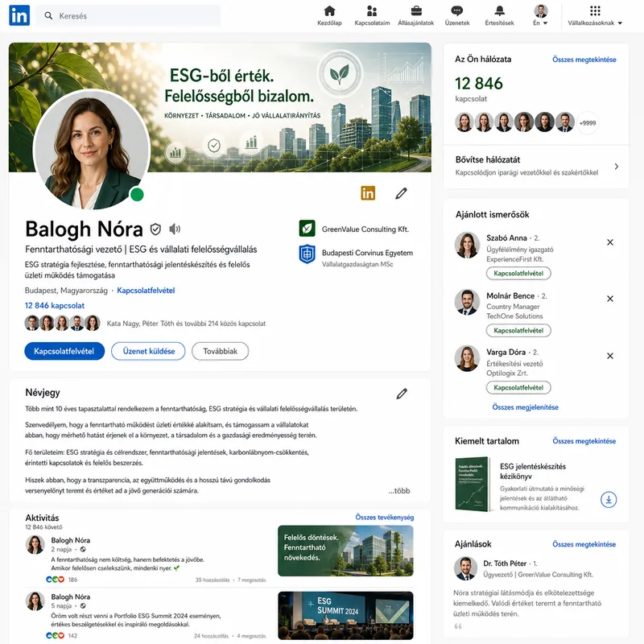The width and height of the screenshot is (644, 644).
Task: Click Összes megjelenítése under suggestions
Action: (x=526, y=407)
